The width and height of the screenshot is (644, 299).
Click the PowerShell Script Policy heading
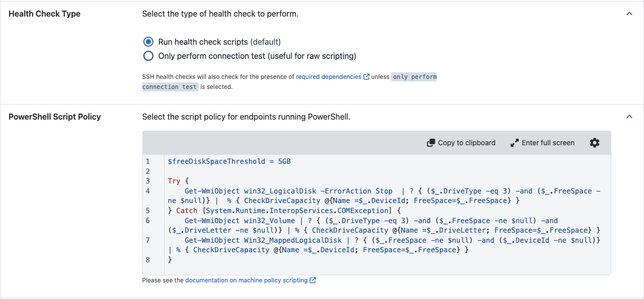[55, 117]
